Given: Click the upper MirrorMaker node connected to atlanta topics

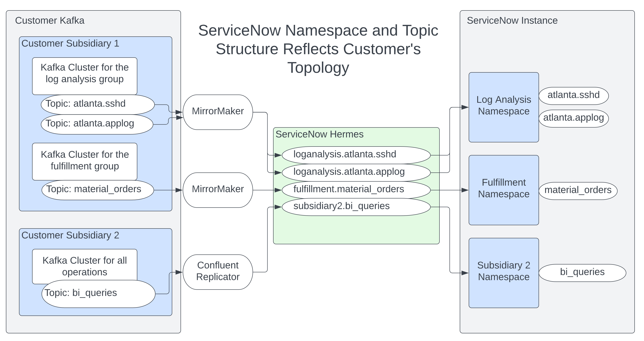Looking at the screenshot, I should click(x=218, y=112).
